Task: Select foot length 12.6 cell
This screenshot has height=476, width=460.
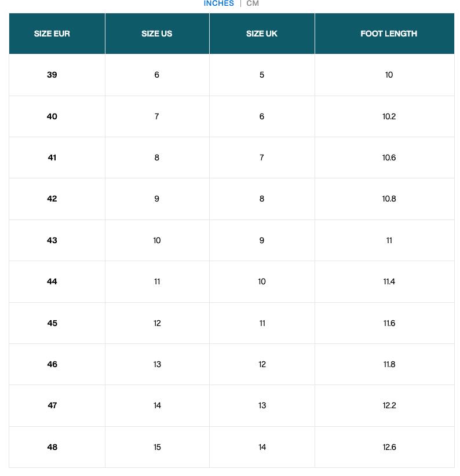Action: (x=389, y=447)
